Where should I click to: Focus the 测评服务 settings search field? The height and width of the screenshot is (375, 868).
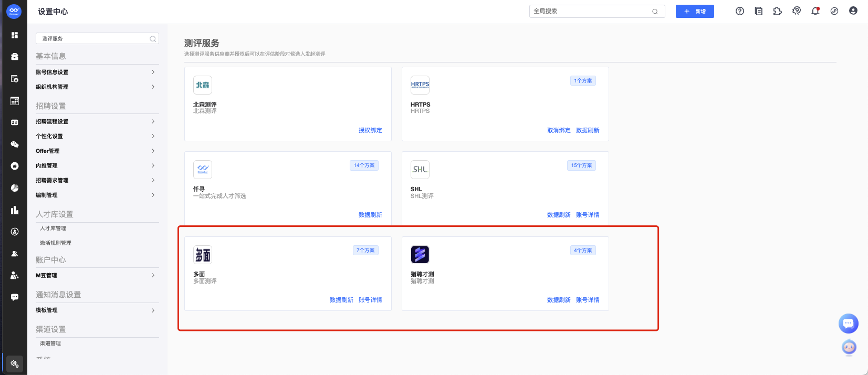tap(97, 39)
